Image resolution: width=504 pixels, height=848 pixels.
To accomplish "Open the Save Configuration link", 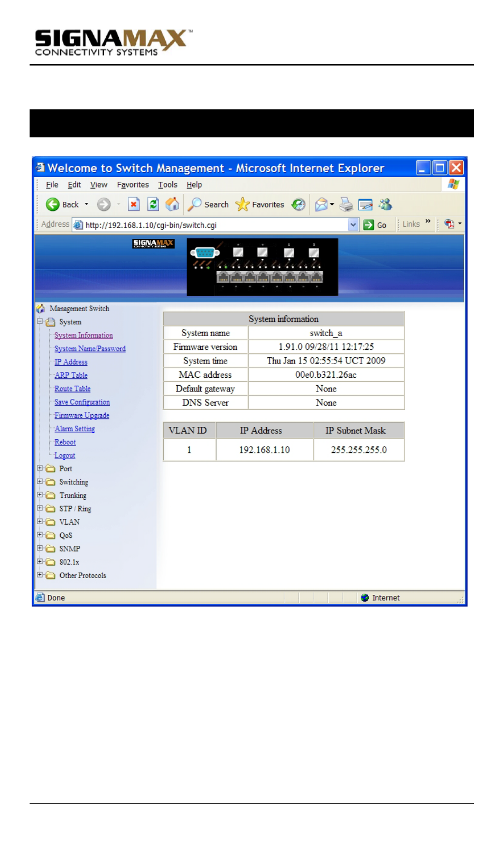I will point(82,402).
